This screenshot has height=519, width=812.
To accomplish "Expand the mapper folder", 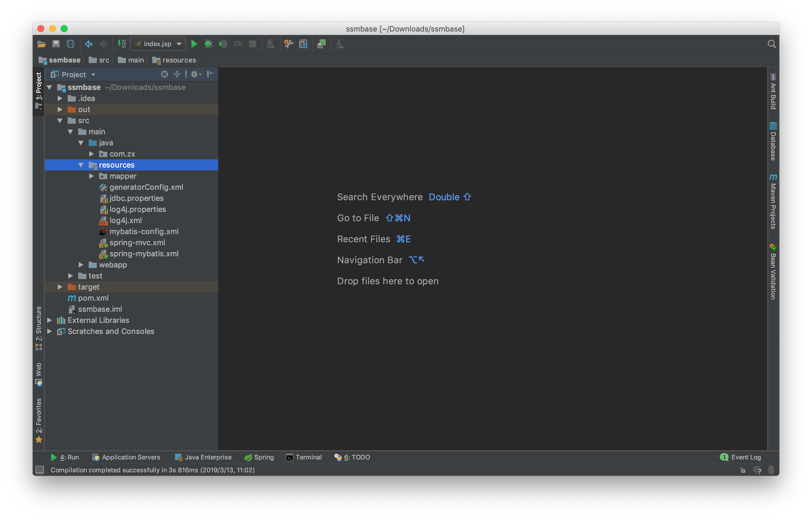I will (91, 176).
